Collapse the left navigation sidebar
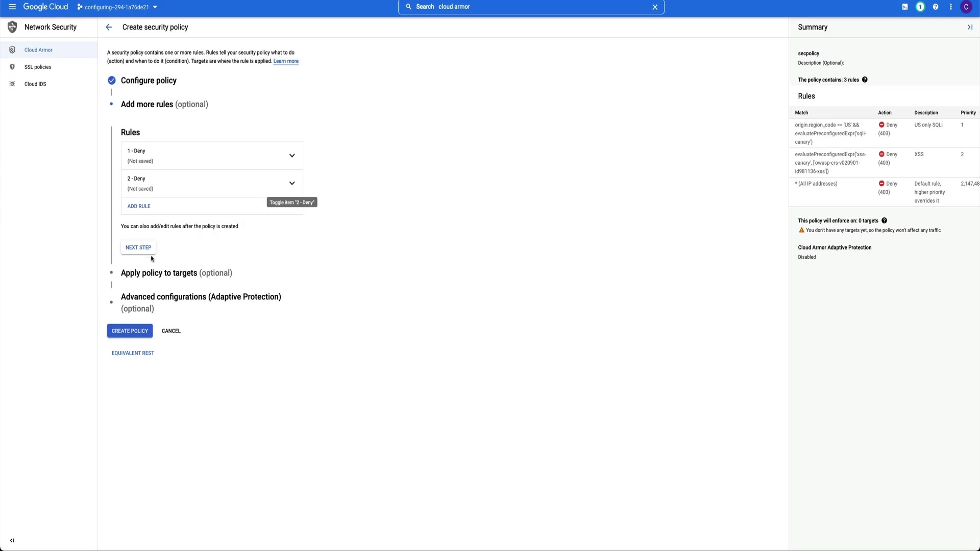Image resolution: width=980 pixels, height=551 pixels. coord(12,540)
